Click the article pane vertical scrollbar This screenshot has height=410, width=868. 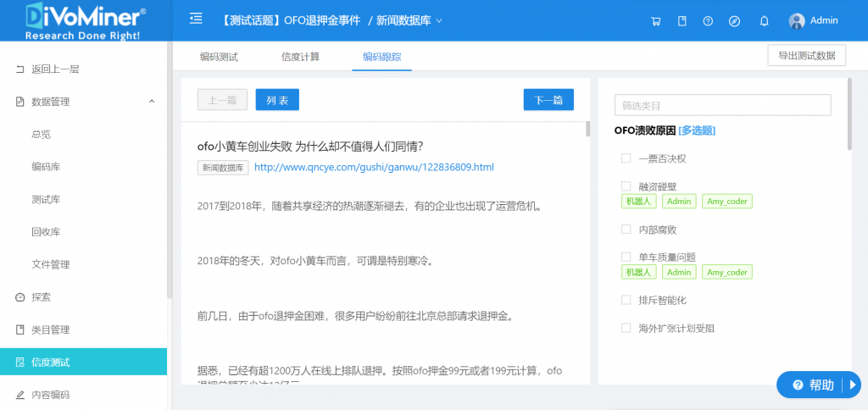(x=587, y=129)
